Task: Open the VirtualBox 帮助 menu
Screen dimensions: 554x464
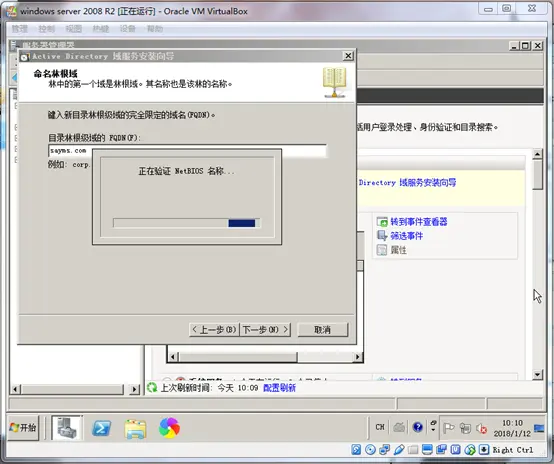Action: coord(155,29)
